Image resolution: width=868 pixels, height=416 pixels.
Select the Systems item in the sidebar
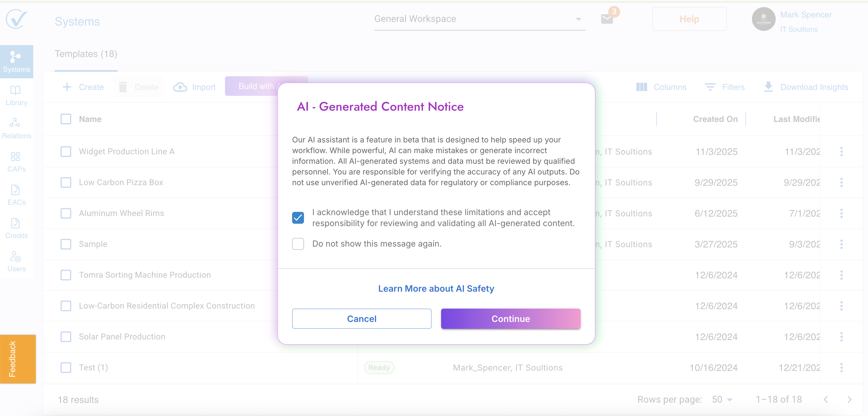tap(16, 62)
